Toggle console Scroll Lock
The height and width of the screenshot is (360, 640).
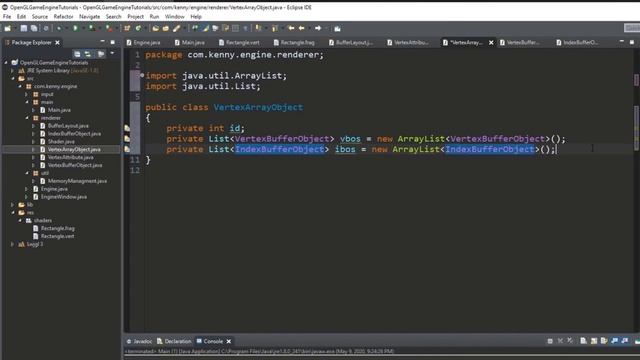(594, 341)
